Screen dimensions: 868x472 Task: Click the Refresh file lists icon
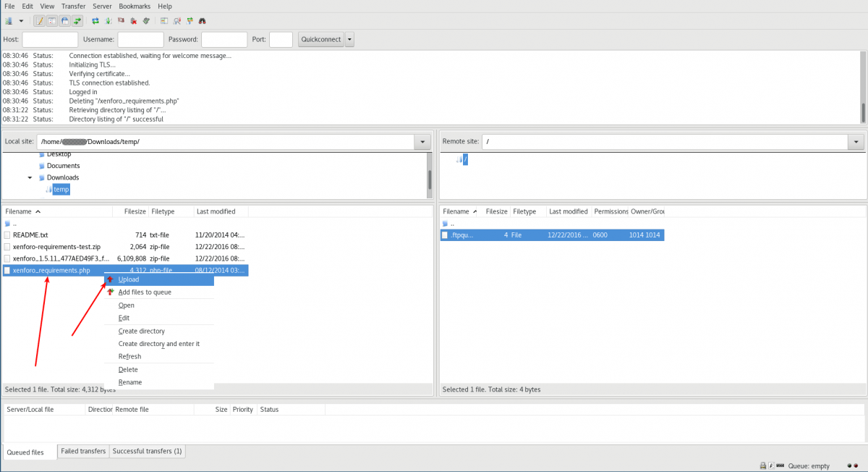tap(95, 21)
